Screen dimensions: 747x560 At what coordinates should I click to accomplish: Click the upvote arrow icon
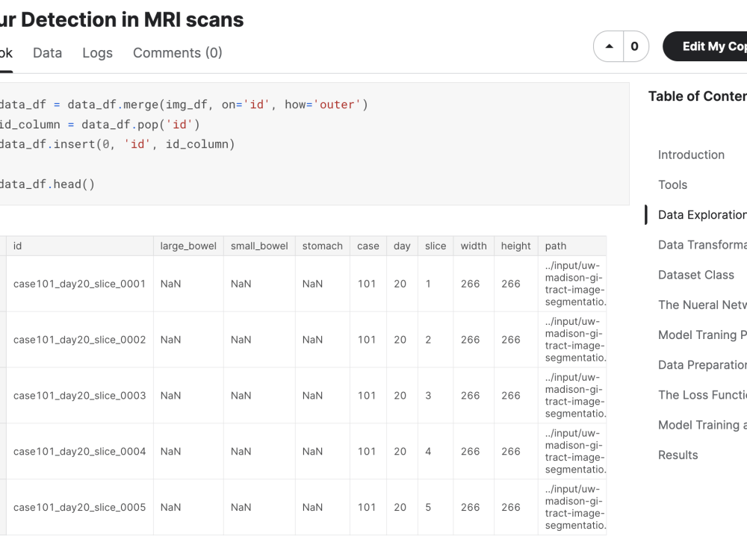pos(608,46)
